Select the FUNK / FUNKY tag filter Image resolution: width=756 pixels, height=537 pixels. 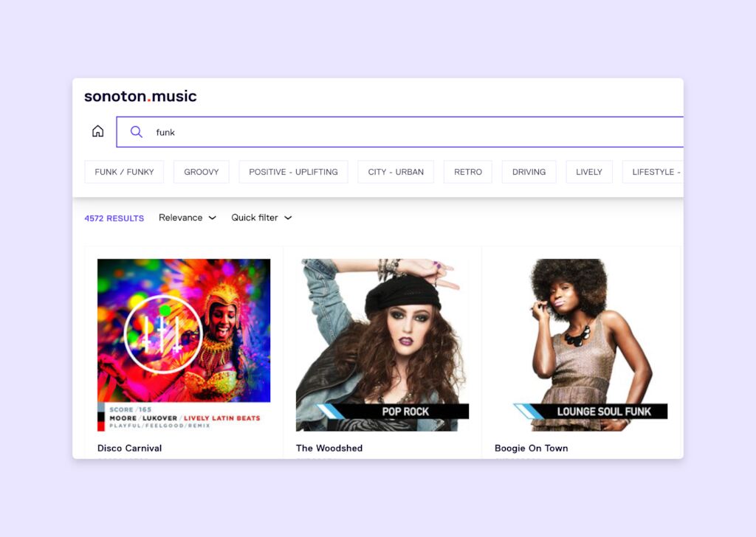coord(124,172)
